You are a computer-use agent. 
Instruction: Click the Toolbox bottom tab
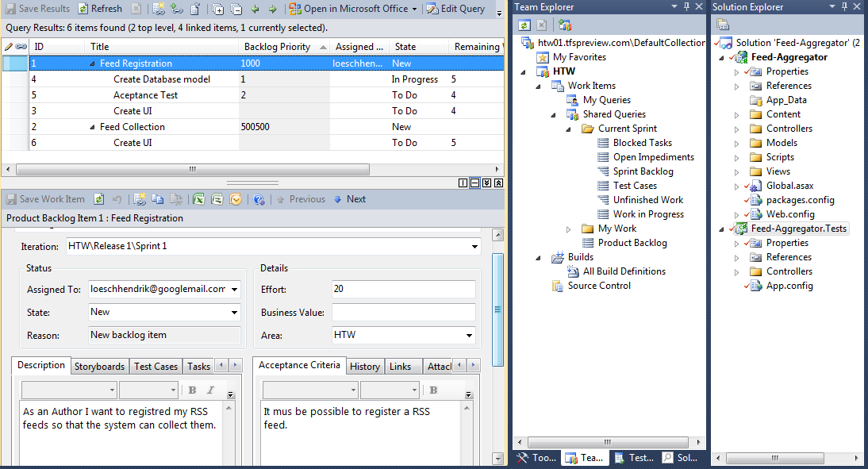click(536, 457)
